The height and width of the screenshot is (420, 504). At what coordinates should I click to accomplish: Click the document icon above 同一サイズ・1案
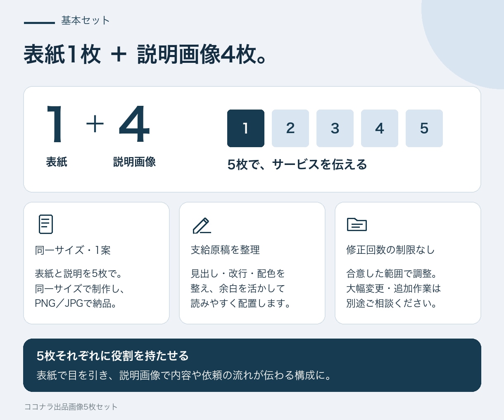pyautogui.click(x=46, y=224)
